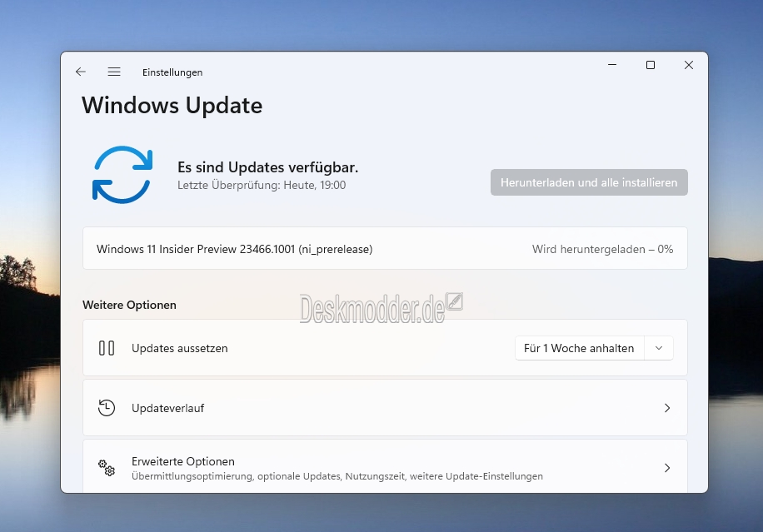Open the hamburger navigation menu
Image resolution: width=763 pixels, height=532 pixels.
(x=114, y=72)
